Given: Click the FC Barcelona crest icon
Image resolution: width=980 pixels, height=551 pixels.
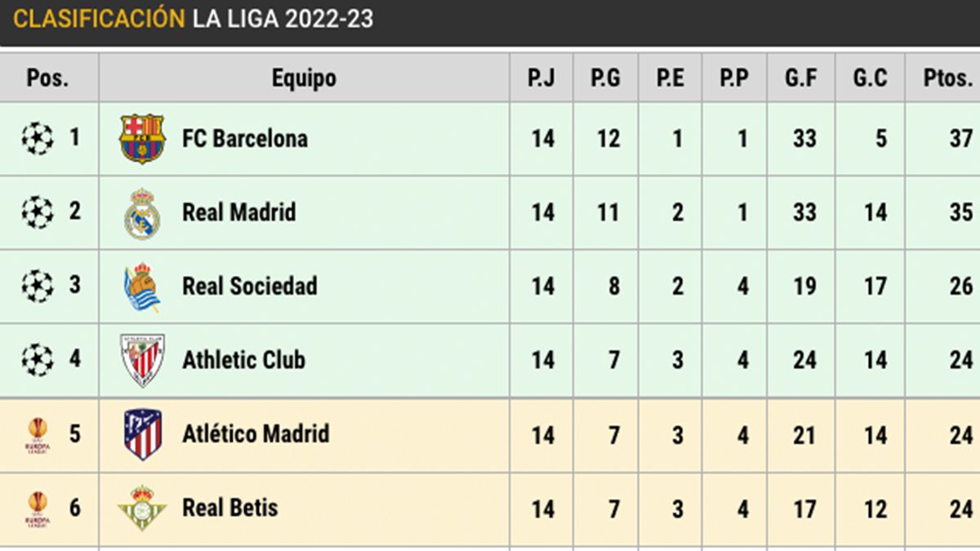Looking at the screenshot, I should click(x=142, y=138).
